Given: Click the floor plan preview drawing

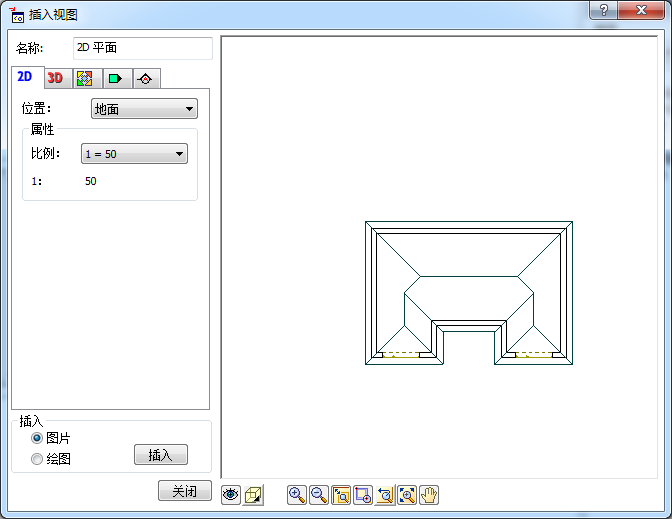Looking at the screenshot, I should pyautogui.click(x=469, y=293).
